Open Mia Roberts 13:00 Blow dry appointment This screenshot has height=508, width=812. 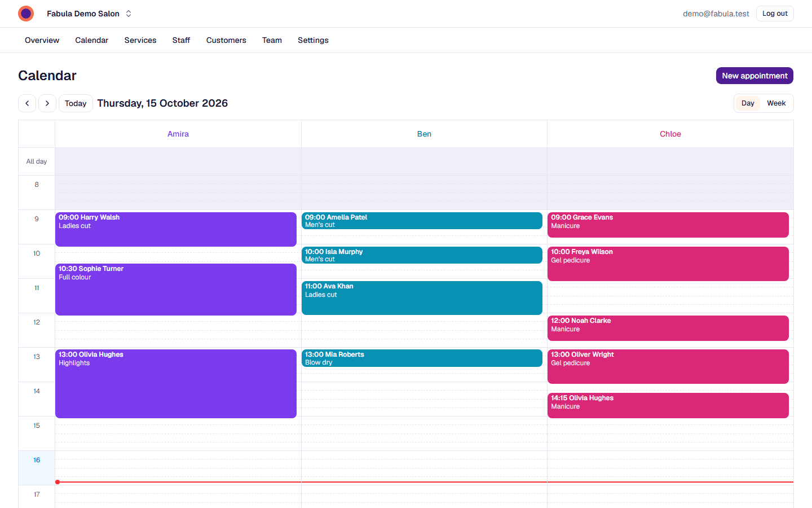(x=422, y=358)
